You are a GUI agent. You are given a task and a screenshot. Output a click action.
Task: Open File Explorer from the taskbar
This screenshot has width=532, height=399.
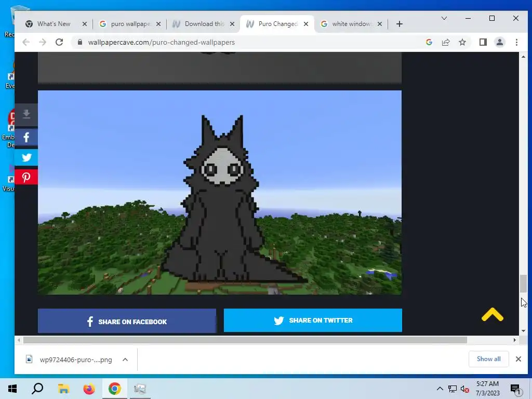coord(63,389)
